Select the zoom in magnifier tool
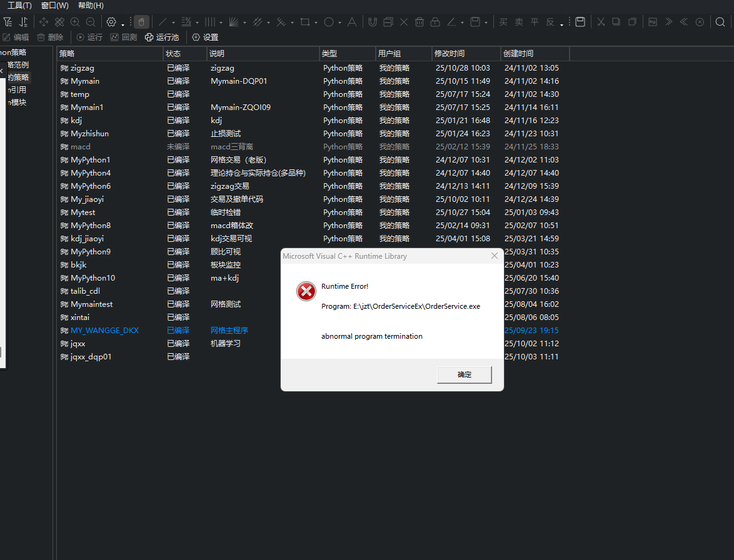Viewport: 734px width, 560px height. click(75, 22)
